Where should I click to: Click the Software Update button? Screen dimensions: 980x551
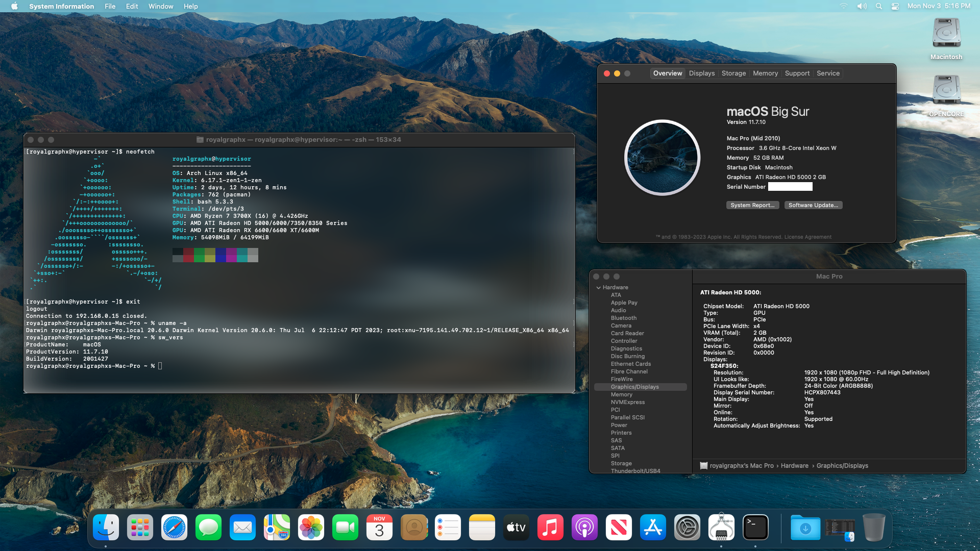pos(813,205)
